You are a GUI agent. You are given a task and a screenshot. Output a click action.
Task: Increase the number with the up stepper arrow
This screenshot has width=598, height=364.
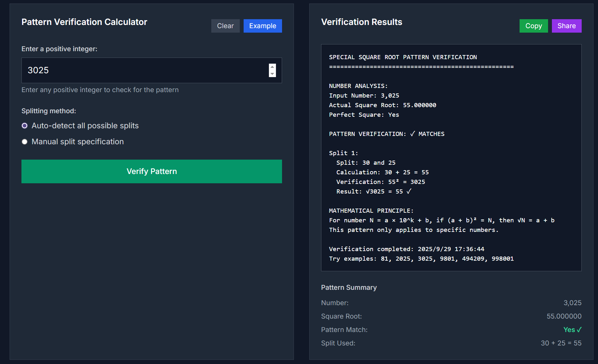[272, 67]
